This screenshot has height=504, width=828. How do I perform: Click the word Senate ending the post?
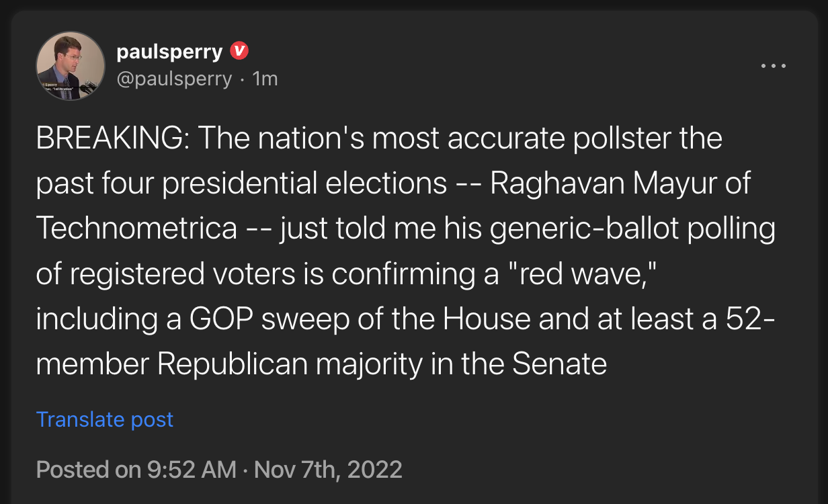point(559,364)
